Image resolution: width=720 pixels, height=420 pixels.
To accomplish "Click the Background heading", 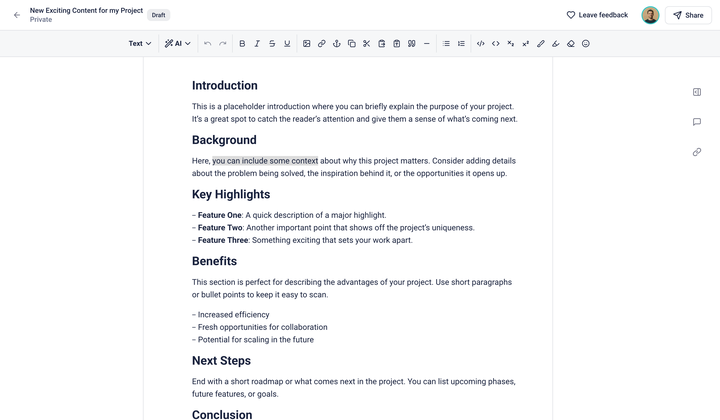I will 224,140.
